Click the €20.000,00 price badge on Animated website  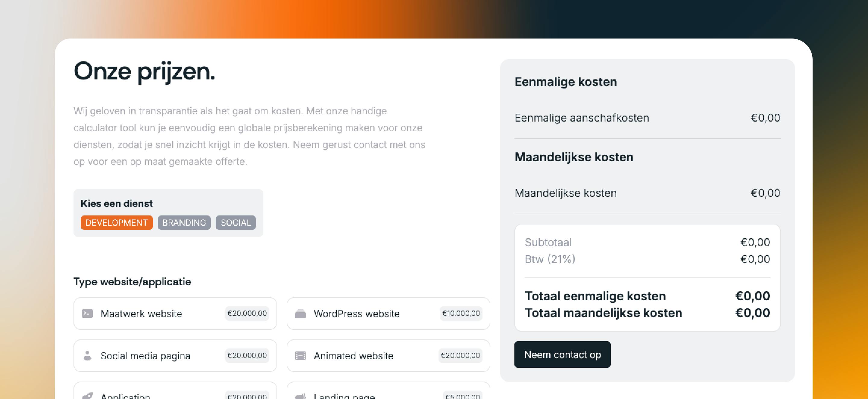[460, 356]
